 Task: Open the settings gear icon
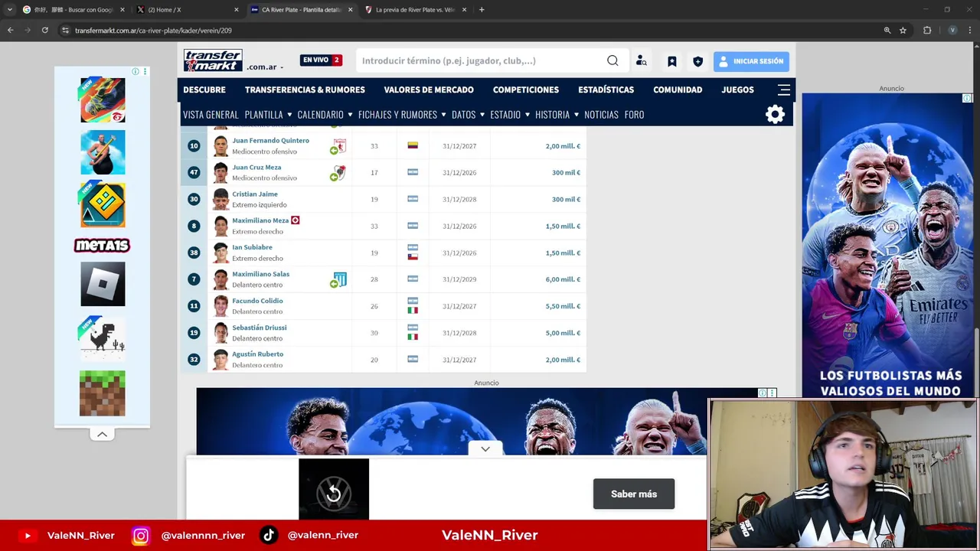[x=775, y=115]
